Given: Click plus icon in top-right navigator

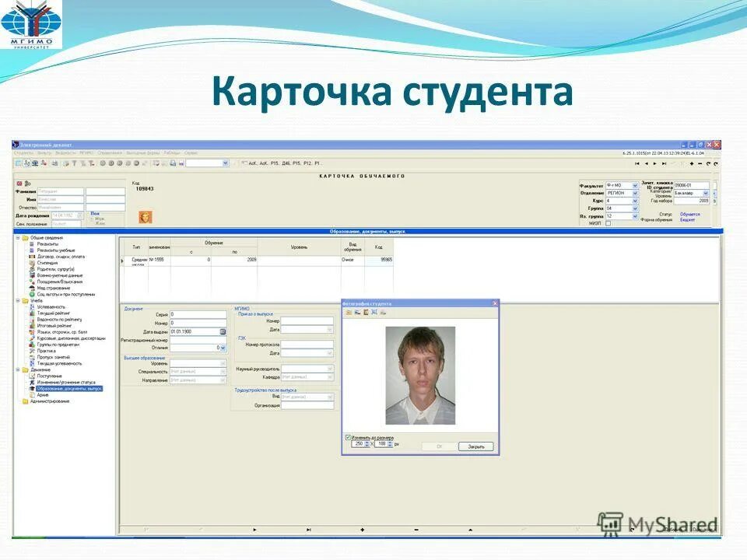Looking at the screenshot, I should coord(691,164).
